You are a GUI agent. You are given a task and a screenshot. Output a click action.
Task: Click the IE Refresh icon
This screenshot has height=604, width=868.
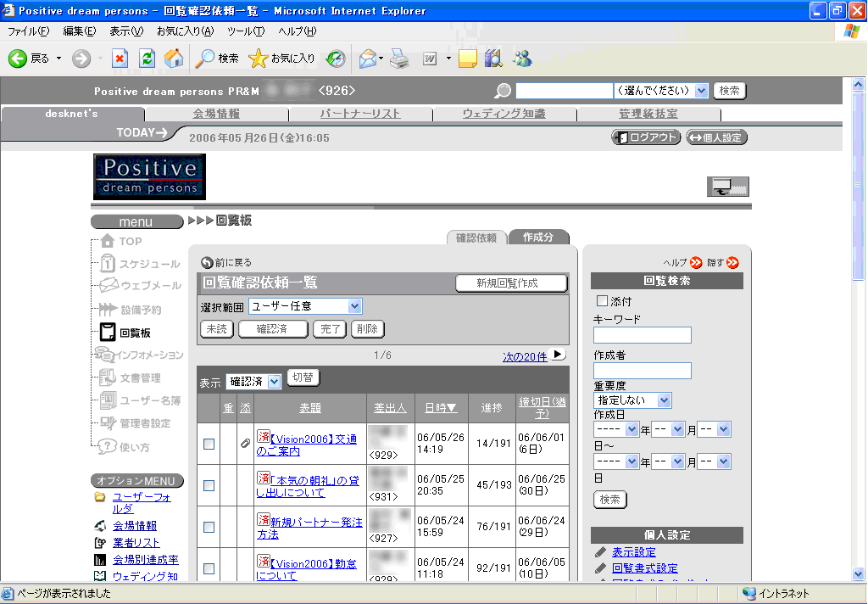(x=147, y=59)
